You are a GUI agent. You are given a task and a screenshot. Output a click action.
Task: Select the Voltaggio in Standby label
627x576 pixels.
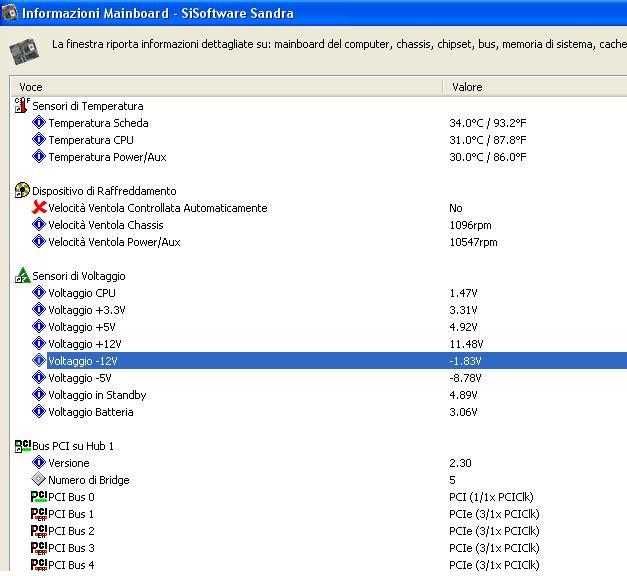tap(97, 395)
